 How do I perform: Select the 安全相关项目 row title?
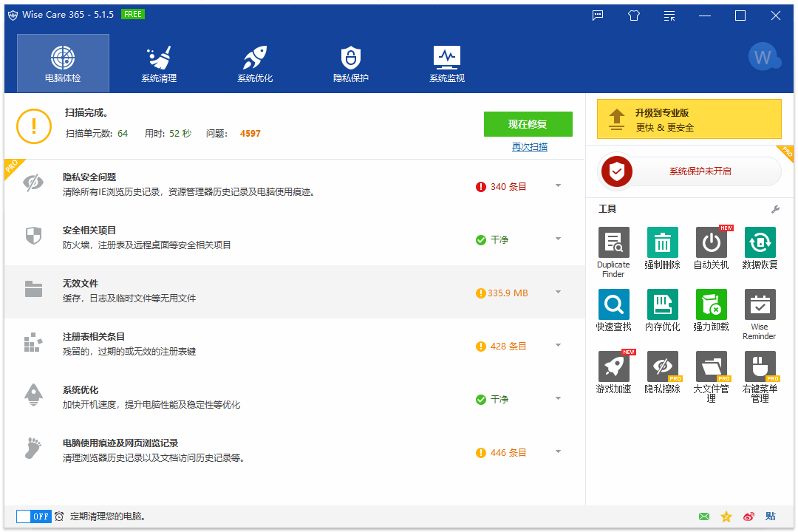coord(89,231)
